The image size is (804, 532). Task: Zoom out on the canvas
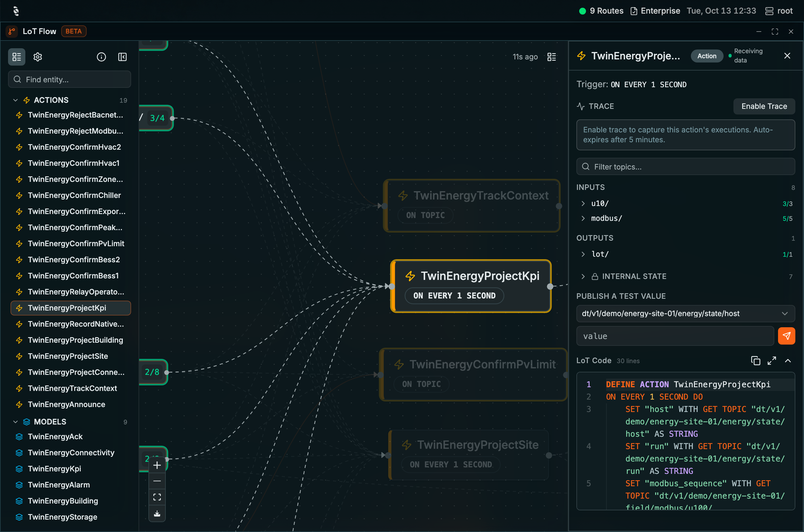tap(157, 481)
